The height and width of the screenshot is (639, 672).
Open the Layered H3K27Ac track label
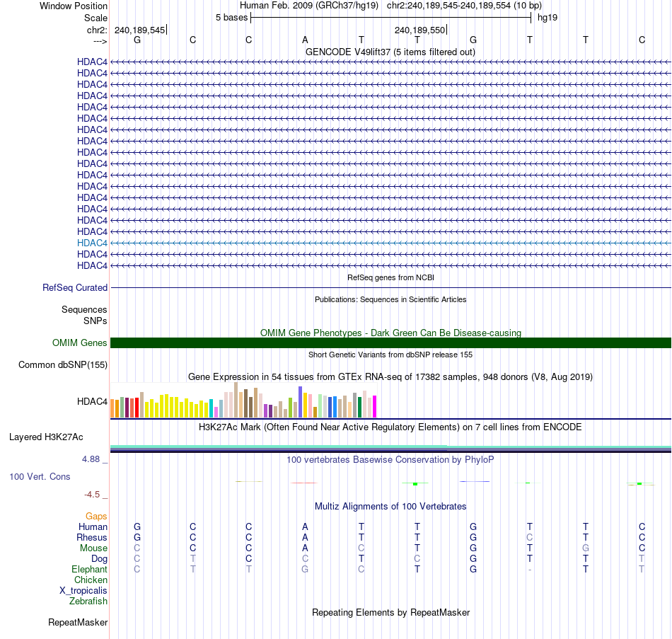tap(46, 437)
